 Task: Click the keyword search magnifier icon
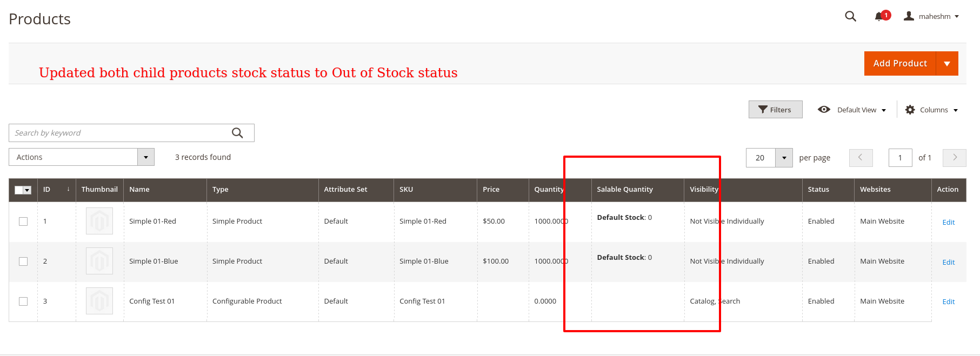pos(237,132)
